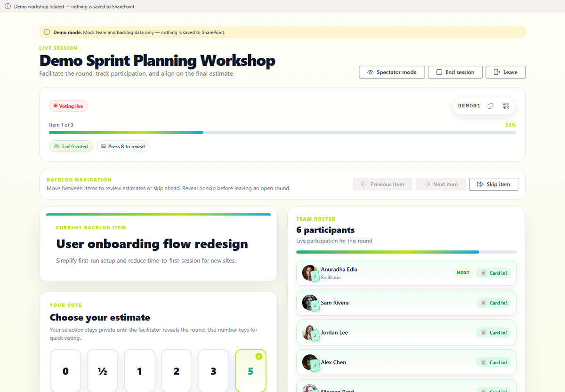The image size is (565, 392).
Task: Open the session QR code icon
Action: (x=506, y=106)
